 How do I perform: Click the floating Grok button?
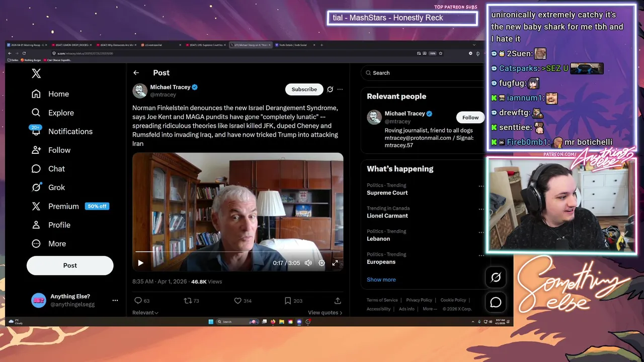[x=496, y=277]
